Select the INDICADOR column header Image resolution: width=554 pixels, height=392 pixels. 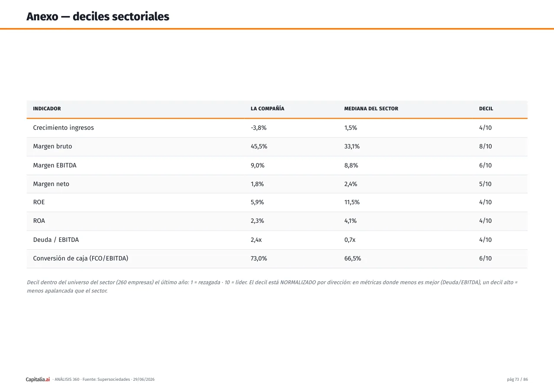pyautogui.click(x=47, y=109)
